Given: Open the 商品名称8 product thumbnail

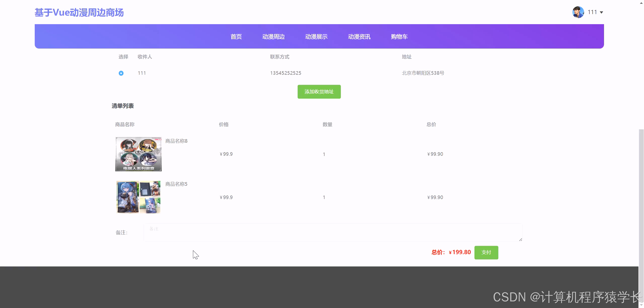Looking at the screenshot, I should pos(138,154).
